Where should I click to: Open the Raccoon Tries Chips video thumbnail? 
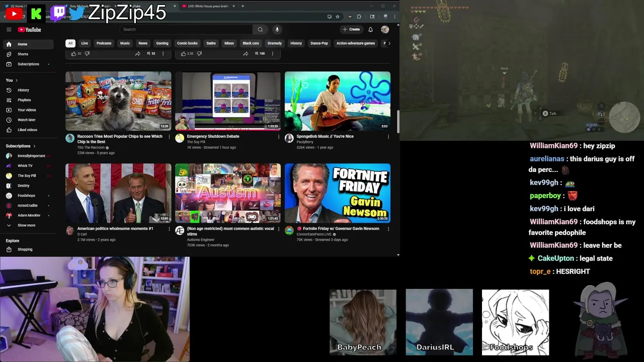click(118, 101)
